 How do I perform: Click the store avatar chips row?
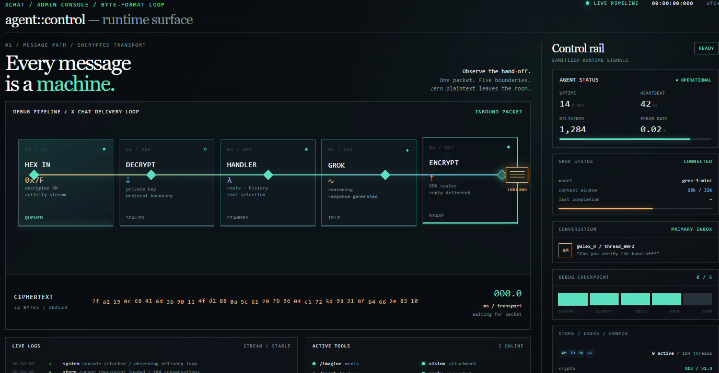[576, 353]
